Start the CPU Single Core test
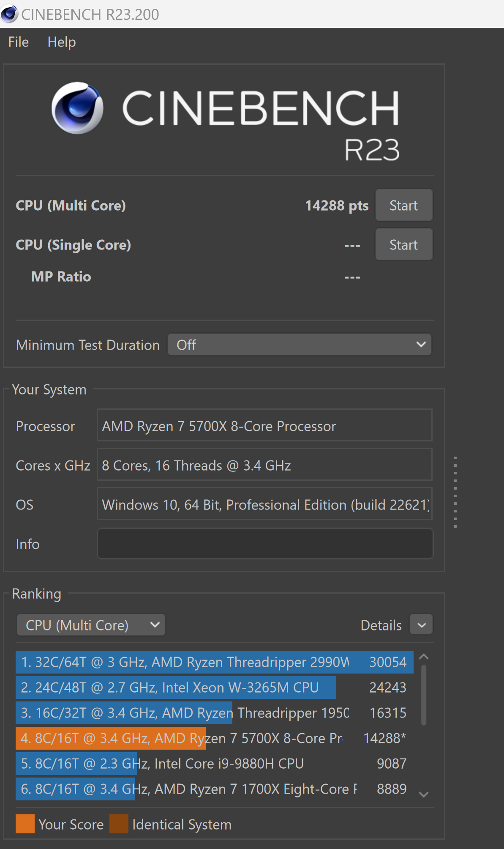504x849 pixels. [x=404, y=245]
